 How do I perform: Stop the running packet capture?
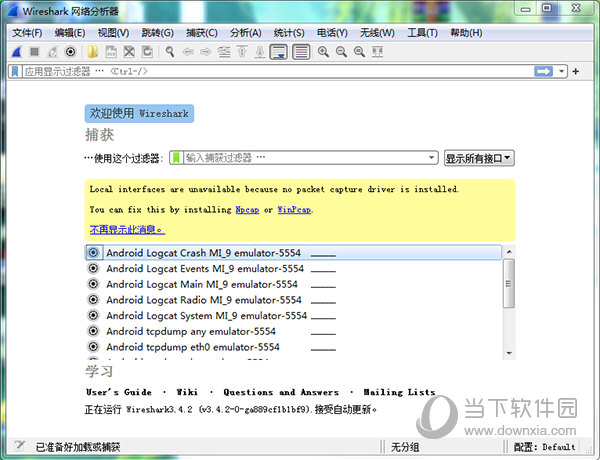pos(34,52)
